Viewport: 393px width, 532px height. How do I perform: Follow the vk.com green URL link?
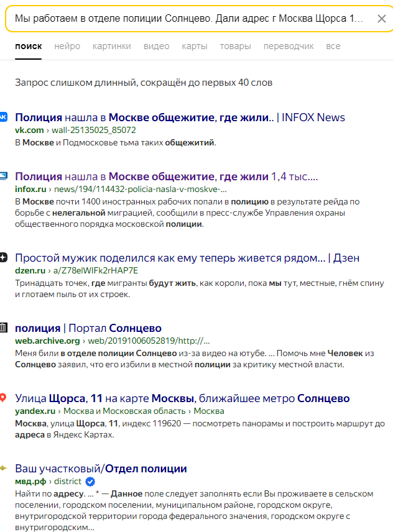click(x=29, y=130)
